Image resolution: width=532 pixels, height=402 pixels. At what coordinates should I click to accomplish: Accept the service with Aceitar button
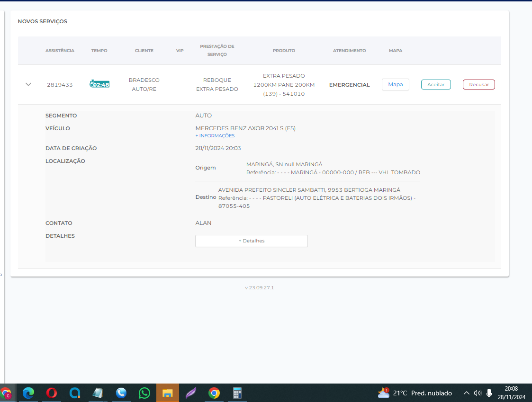click(x=436, y=84)
